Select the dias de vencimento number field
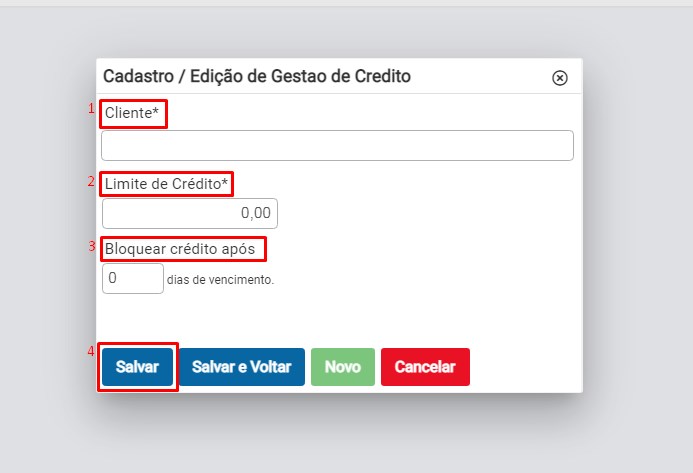This screenshot has height=473, width=693. point(133,278)
